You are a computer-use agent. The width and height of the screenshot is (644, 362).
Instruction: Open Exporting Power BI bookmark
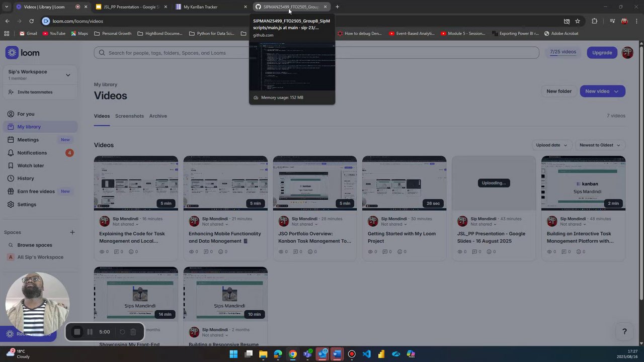[x=515, y=34]
